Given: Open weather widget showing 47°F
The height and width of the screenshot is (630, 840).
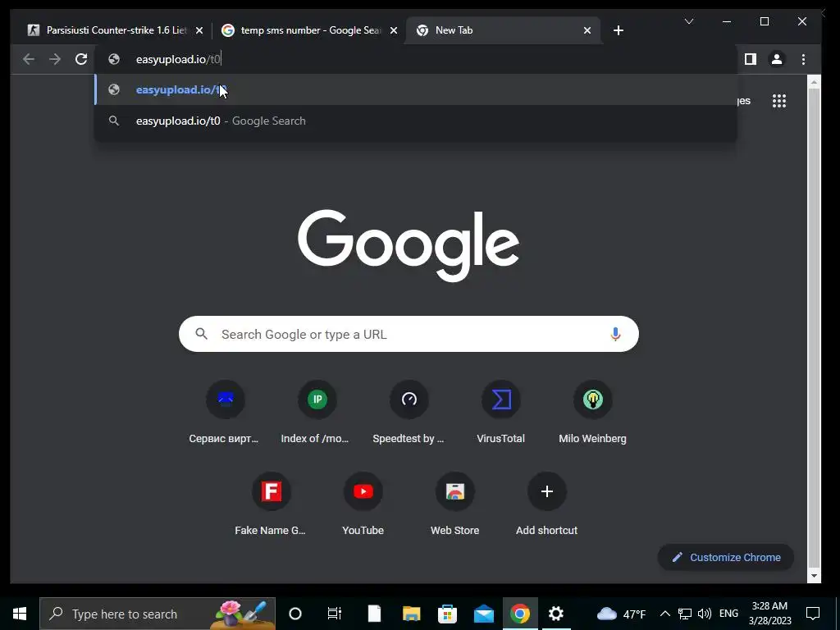Looking at the screenshot, I should click(x=622, y=614).
